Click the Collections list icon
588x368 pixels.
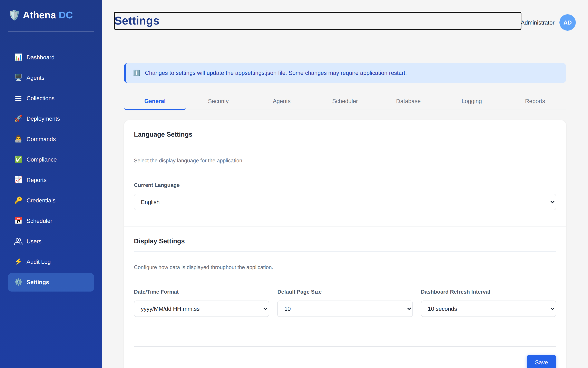tap(18, 98)
